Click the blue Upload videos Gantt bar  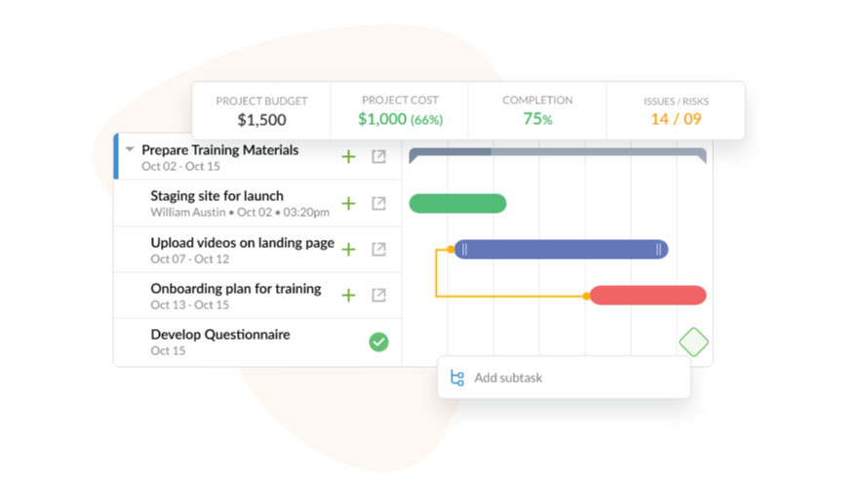click(561, 250)
